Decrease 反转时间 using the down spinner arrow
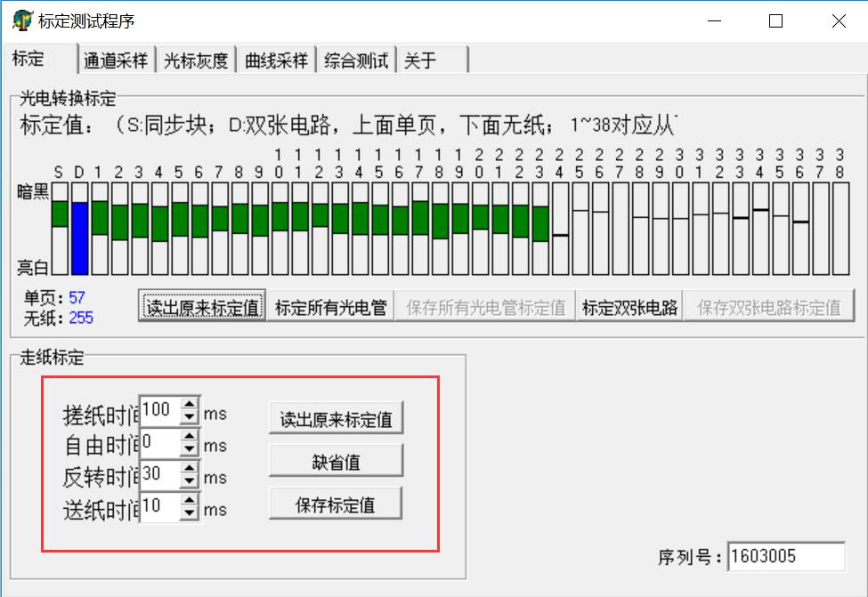 pos(189,483)
